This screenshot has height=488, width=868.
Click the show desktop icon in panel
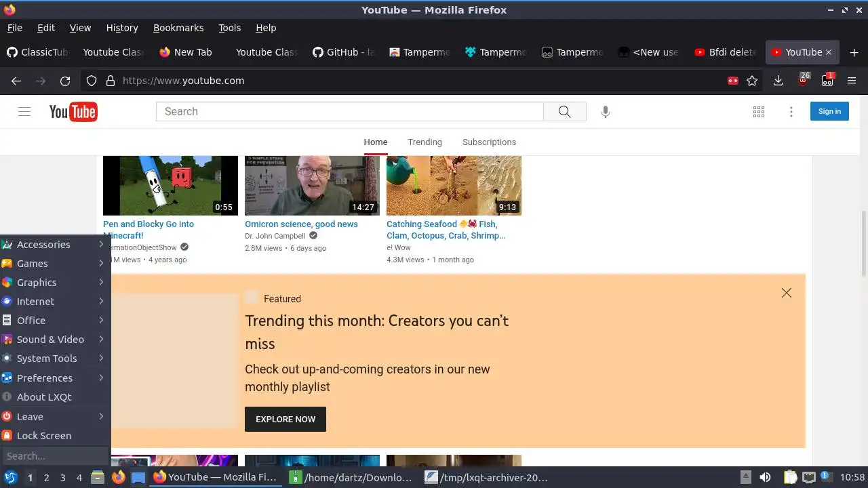[x=138, y=477]
